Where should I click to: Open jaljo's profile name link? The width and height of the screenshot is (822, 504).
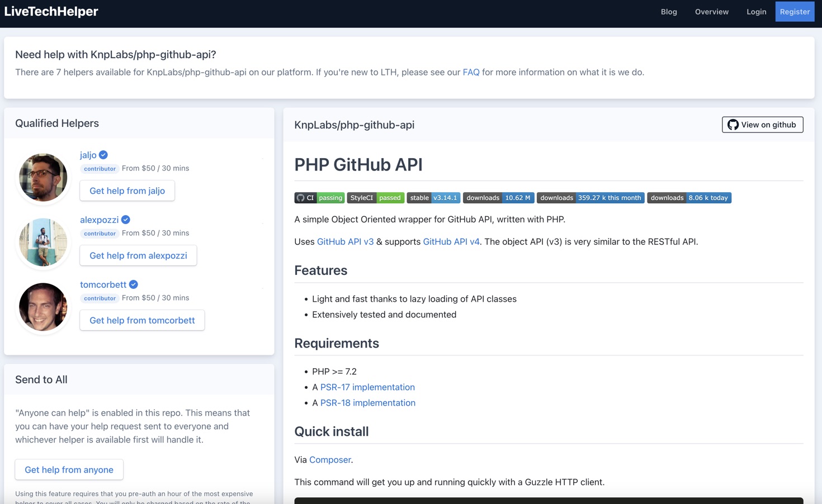tap(88, 155)
